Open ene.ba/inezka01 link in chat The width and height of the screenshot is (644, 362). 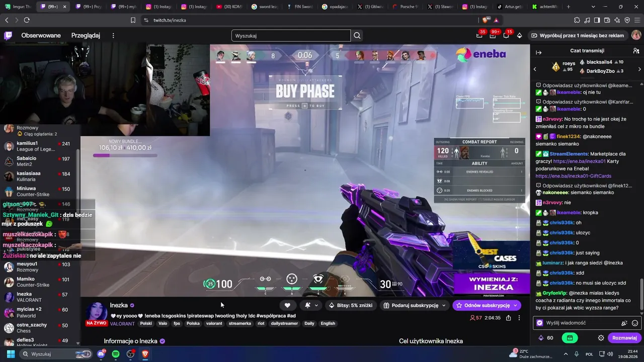(580, 161)
